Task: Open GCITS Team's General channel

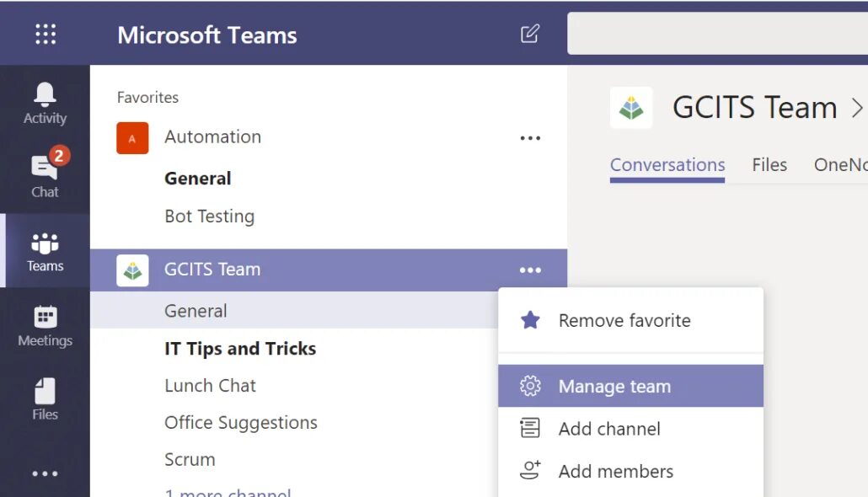Action: pos(294,311)
